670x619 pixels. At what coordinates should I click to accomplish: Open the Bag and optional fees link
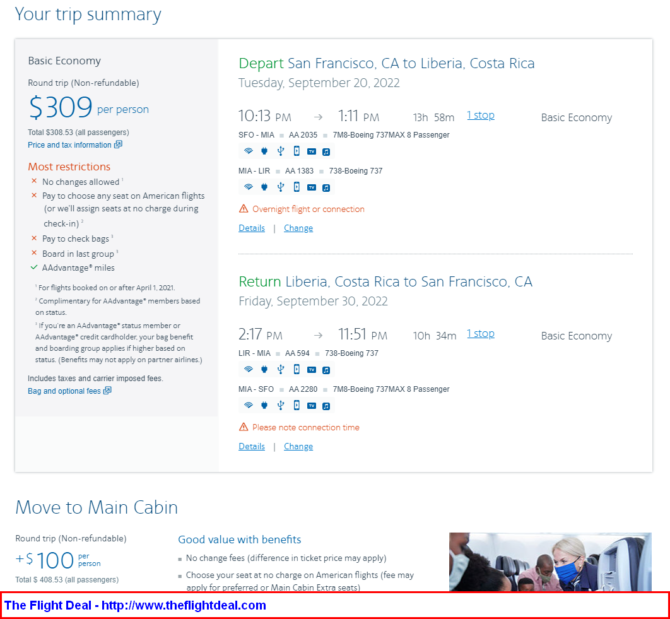65,391
